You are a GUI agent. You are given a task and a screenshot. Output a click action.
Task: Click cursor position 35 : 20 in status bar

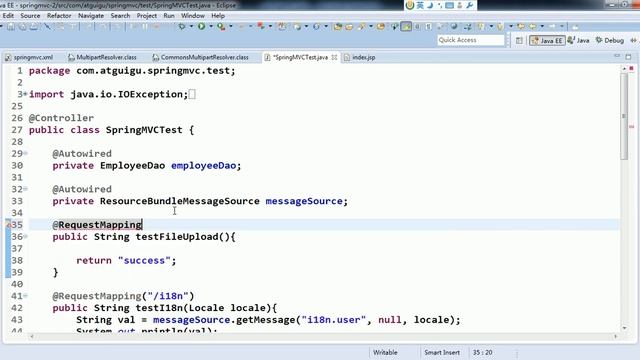[x=482, y=352]
